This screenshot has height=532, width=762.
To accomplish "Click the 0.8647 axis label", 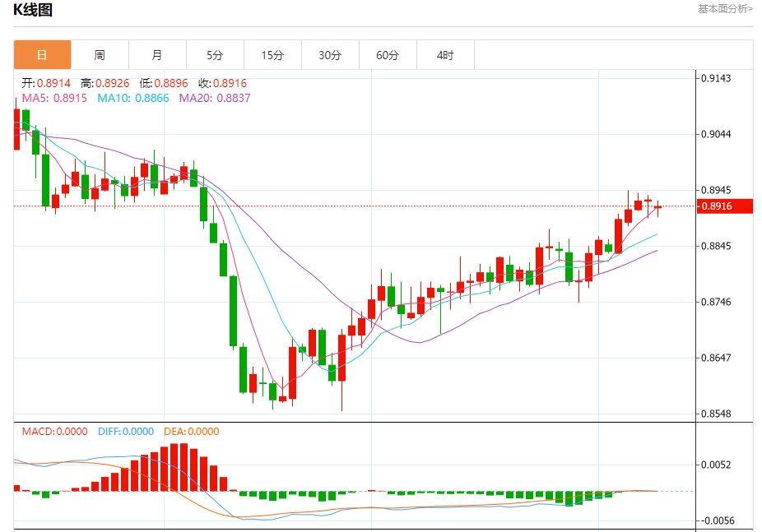I will 716,358.
